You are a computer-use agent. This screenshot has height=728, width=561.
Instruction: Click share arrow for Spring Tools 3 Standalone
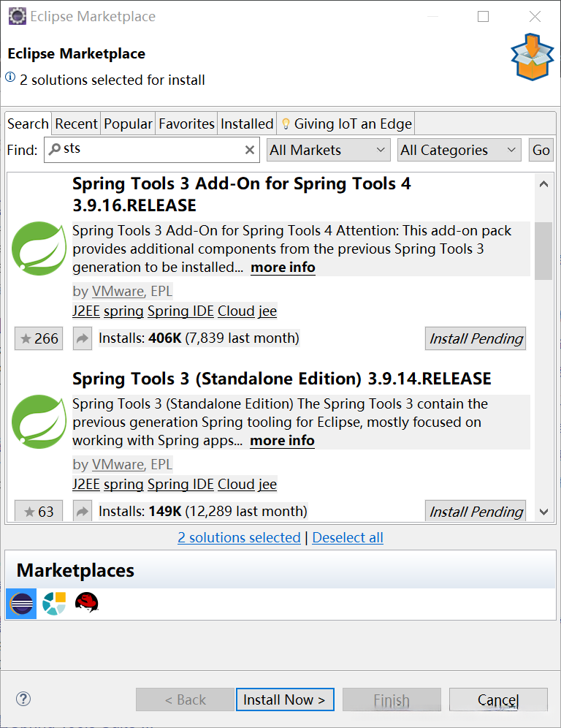[x=83, y=512]
